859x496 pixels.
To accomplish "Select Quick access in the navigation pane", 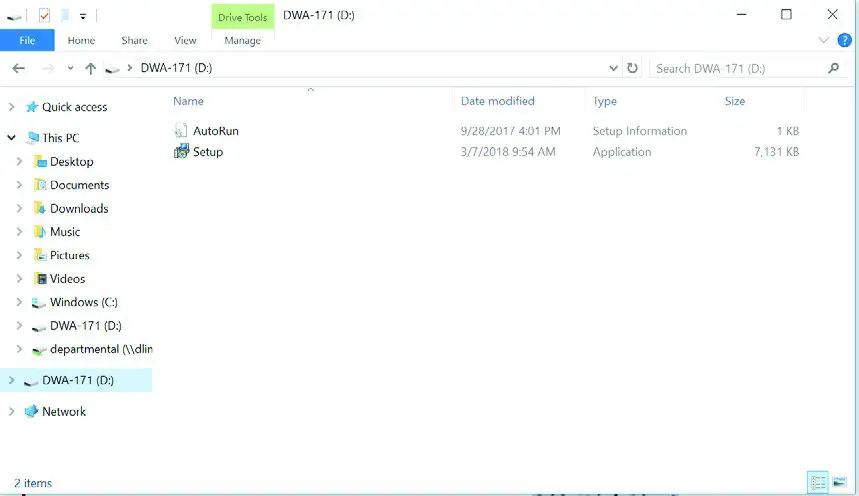I will pyautogui.click(x=75, y=107).
